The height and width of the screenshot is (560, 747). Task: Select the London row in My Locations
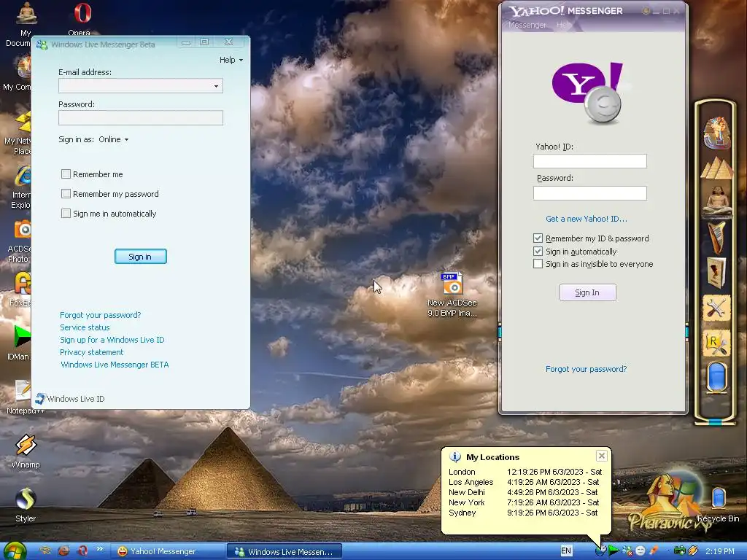tap(525, 472)
